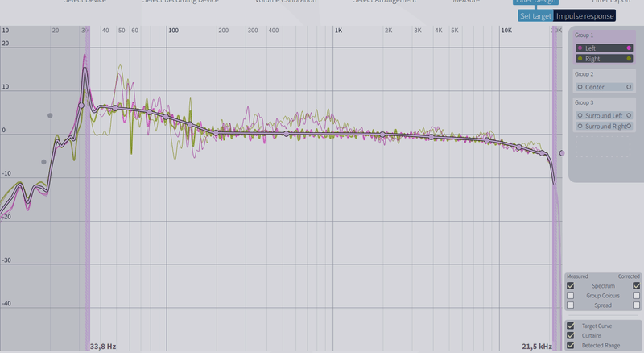This screenshot has width=644, height=353.
Task: Click the Group 3 heading
Action: 584,102
